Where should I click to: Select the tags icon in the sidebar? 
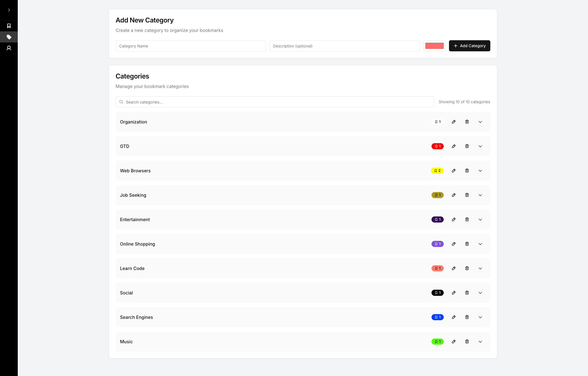point(9,37)
